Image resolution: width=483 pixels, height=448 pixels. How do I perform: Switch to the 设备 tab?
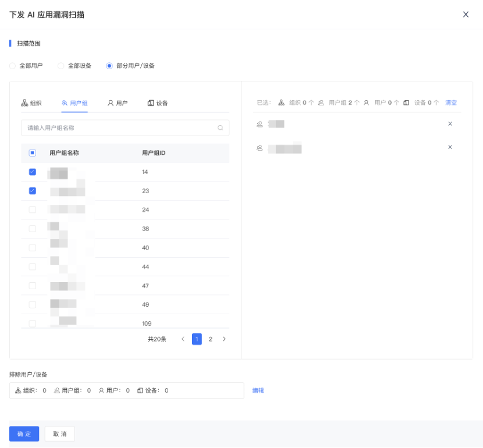click(158, 103)
